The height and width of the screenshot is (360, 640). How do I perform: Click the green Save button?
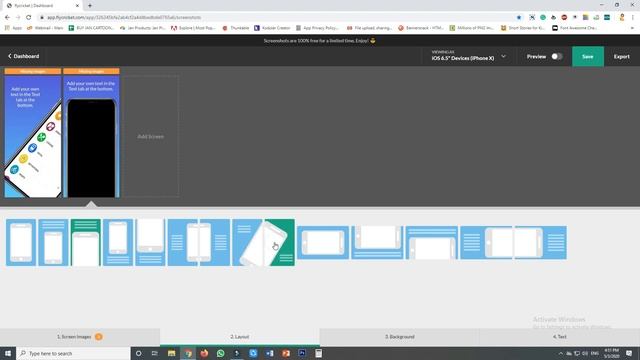pyautogui.click(x=588, y=56)
